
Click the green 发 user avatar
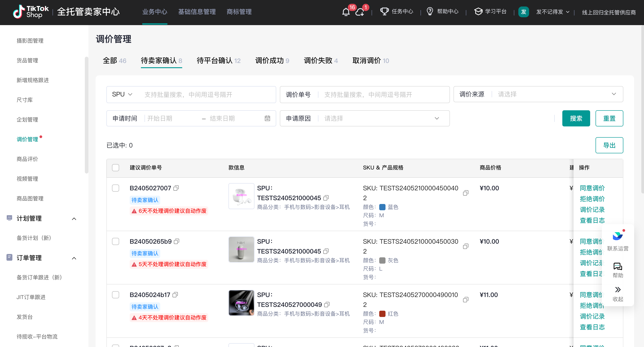coord(524,12)
